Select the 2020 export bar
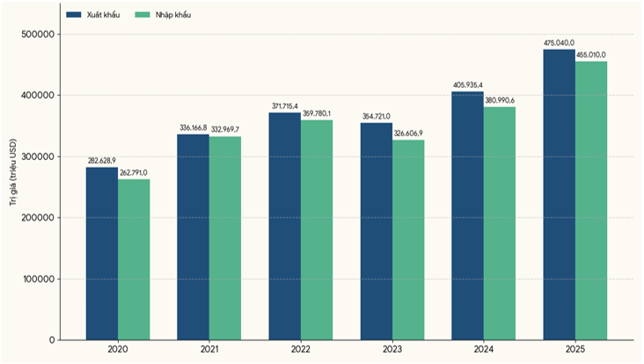Image resolution: width=644 pixels, height=364 pixels. click(102, 253)
